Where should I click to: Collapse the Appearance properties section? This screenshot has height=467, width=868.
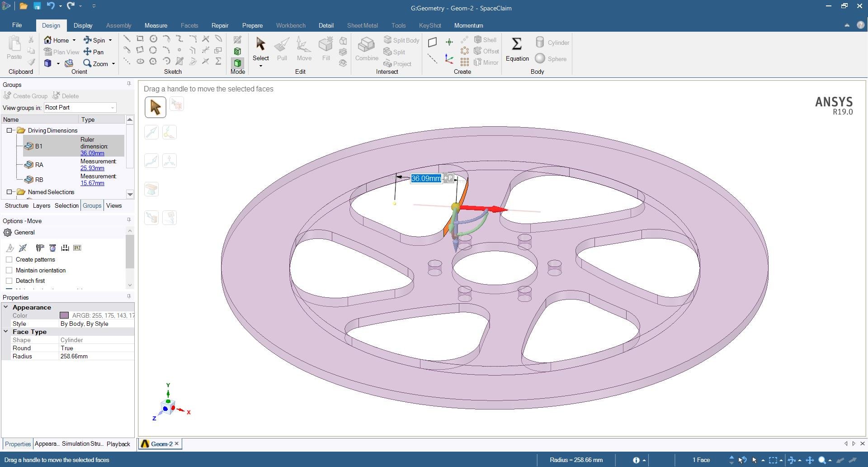[6, 307]
